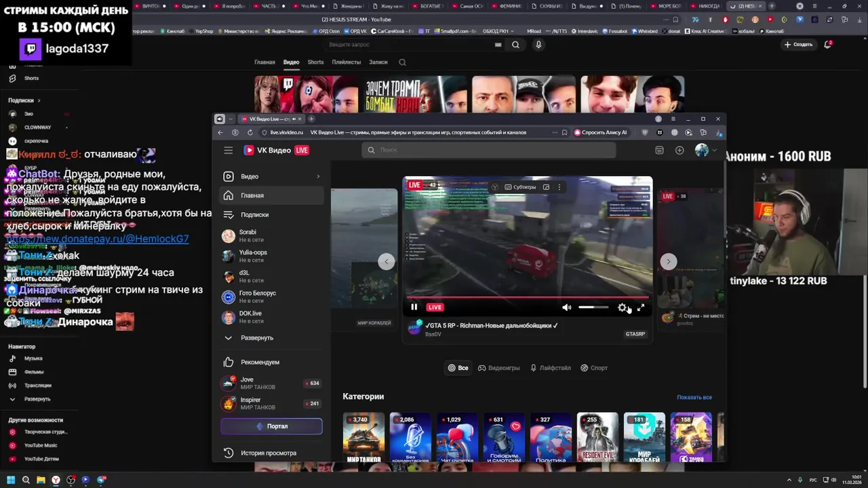Viewport: 868px width, 488px height.
Task: Open VK notifications list icon
Action: [659, 150]
